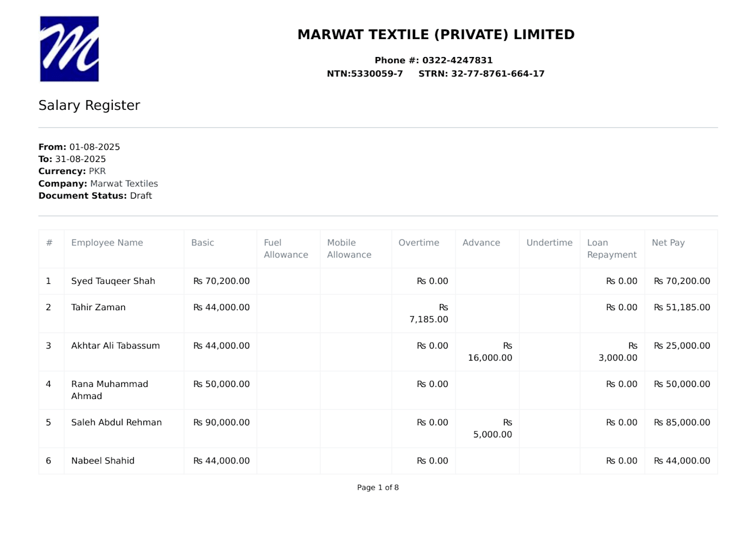Select Rana Muhammad Ahmad employee row name
This screenshot has height=534, width=756.
click(x=109, y=390)
